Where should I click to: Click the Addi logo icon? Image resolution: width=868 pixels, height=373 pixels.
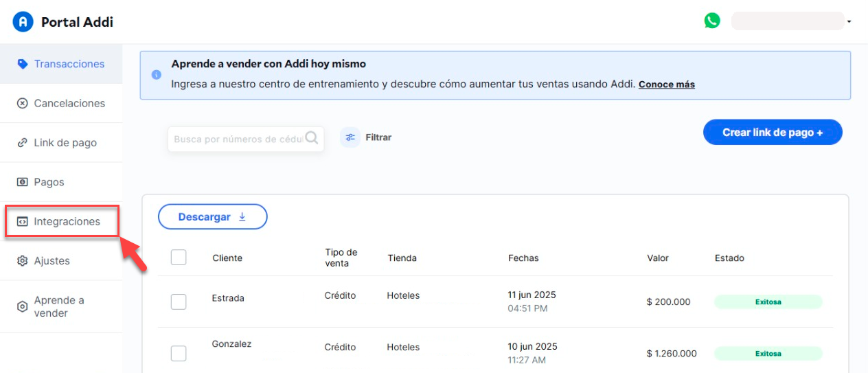pos(23,22)
